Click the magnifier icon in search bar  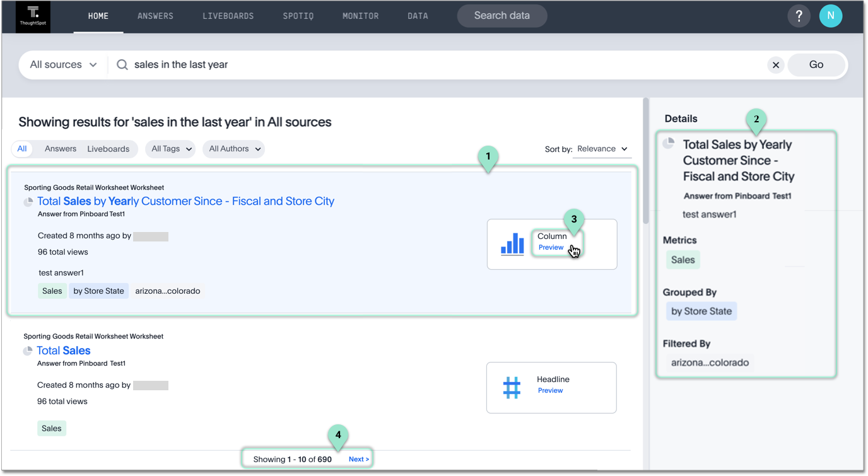[122, 65]
